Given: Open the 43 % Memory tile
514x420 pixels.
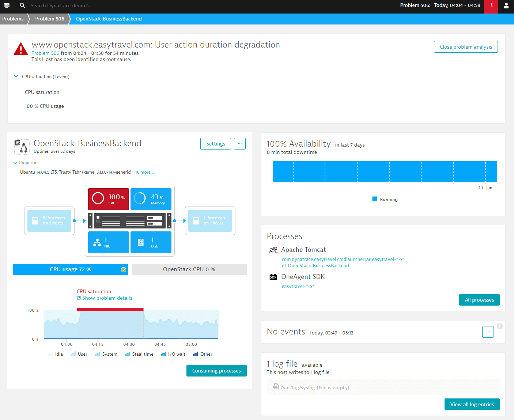Looking at the screenshot, I should point(151,199).
